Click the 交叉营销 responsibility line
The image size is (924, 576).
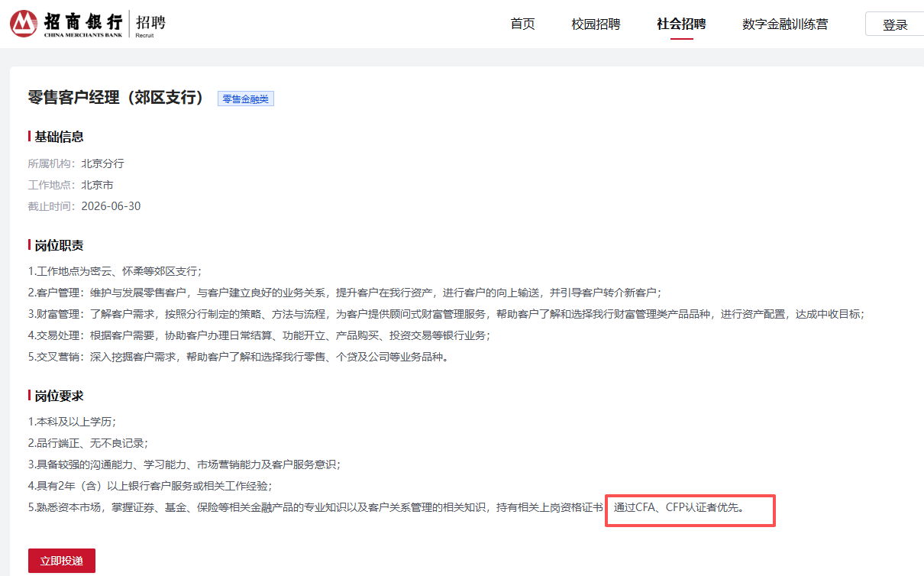coord(238,357)
